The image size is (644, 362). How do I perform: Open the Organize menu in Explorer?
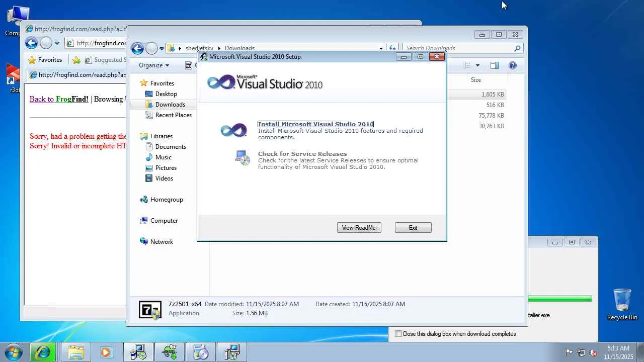pyautogui.click(x=154, y=65)
